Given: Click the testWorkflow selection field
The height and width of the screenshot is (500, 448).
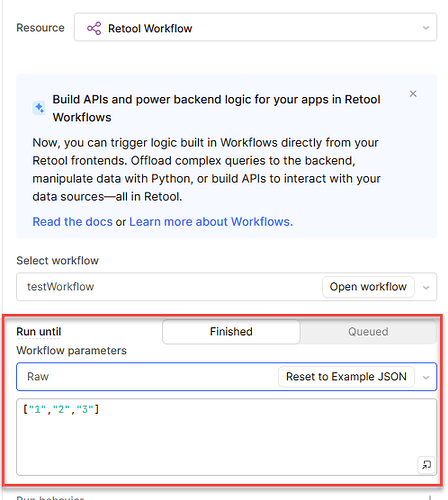Looking at the screenshot, I should [226, 287].
